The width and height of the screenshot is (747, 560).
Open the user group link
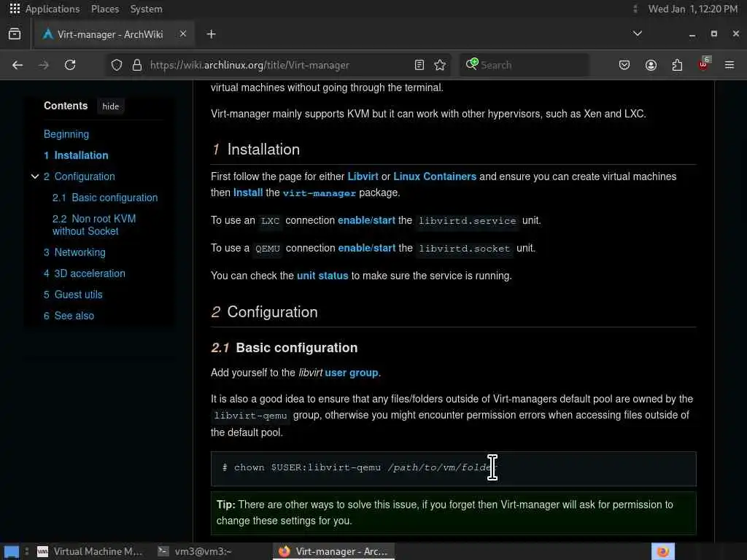pos(351,373)
